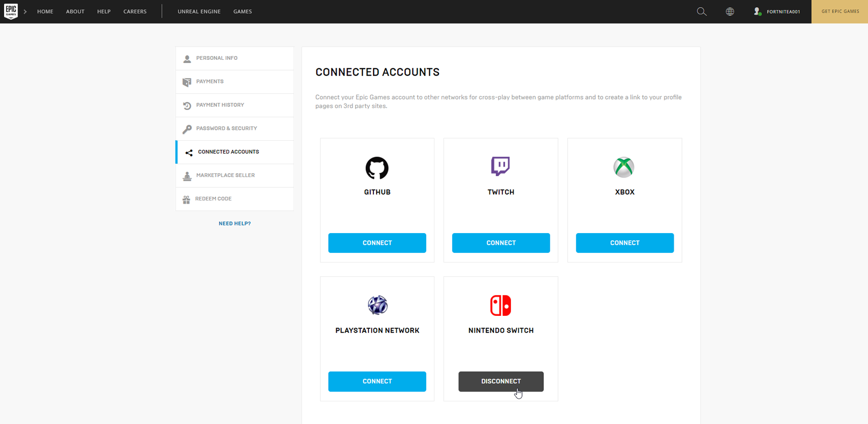The width and height of the screenshot is (868, 424).
Task: Click the NINTENDO SWITCH card label
Action: click(x=501, y=331)
